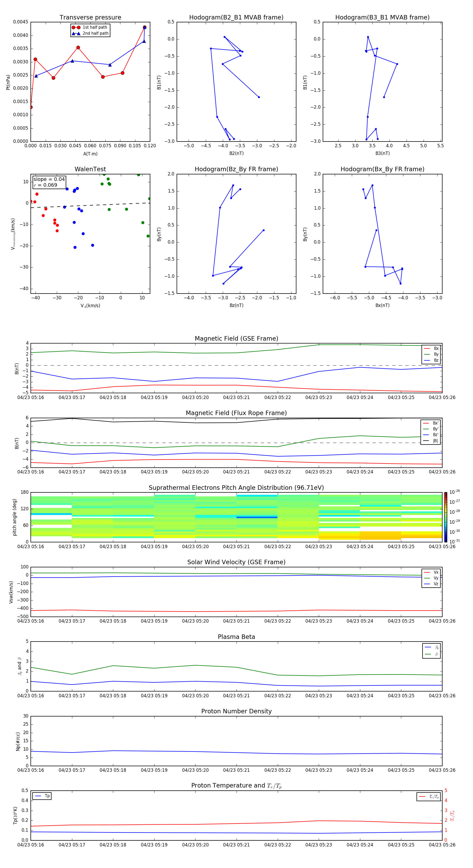The width and height of the screenshot is (473, 868).
Task: Click the Hodogram(Bz_By FR frame) title
Action: (236, 169)
